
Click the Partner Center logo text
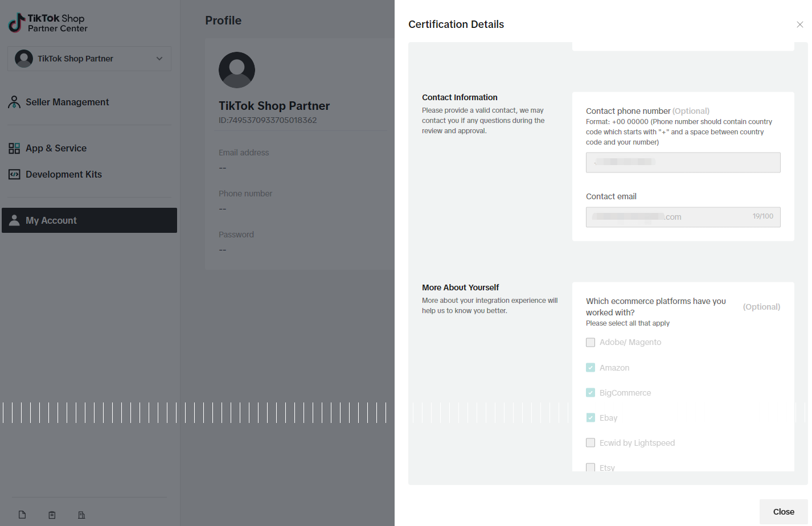tap(58, 28)
